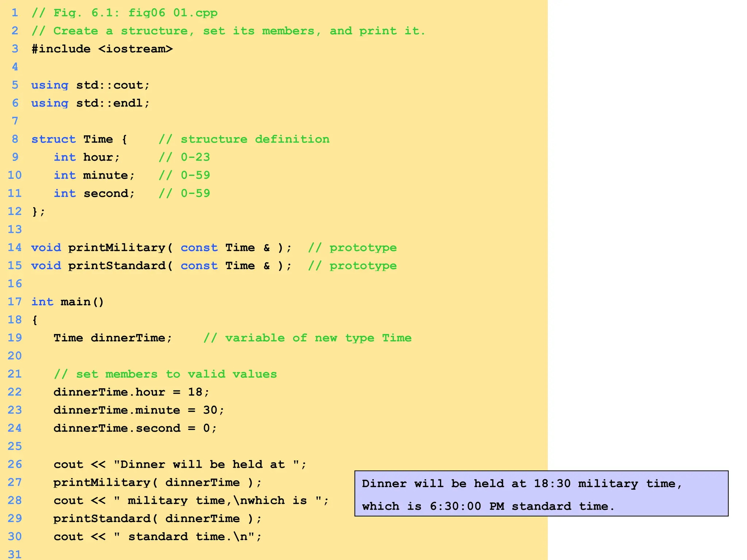Click 'printMilitary' in the prototype line
Image resolution: width=747 pixels, height=560 pixels.
(117, 248)
